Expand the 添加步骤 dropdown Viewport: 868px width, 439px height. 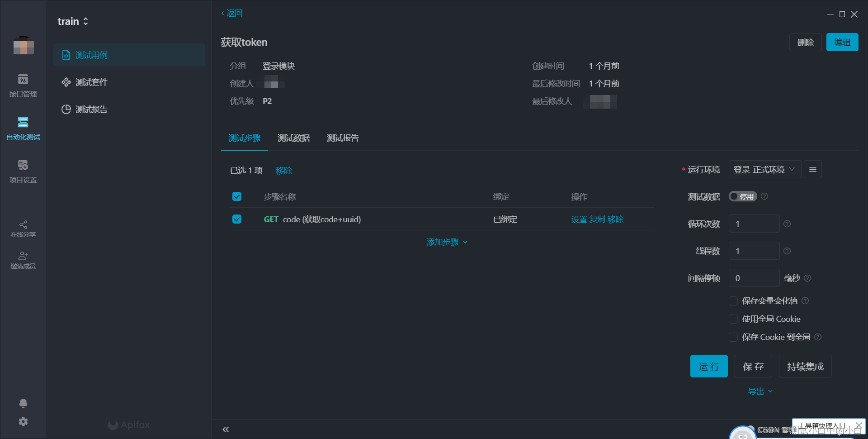[447, 242]
